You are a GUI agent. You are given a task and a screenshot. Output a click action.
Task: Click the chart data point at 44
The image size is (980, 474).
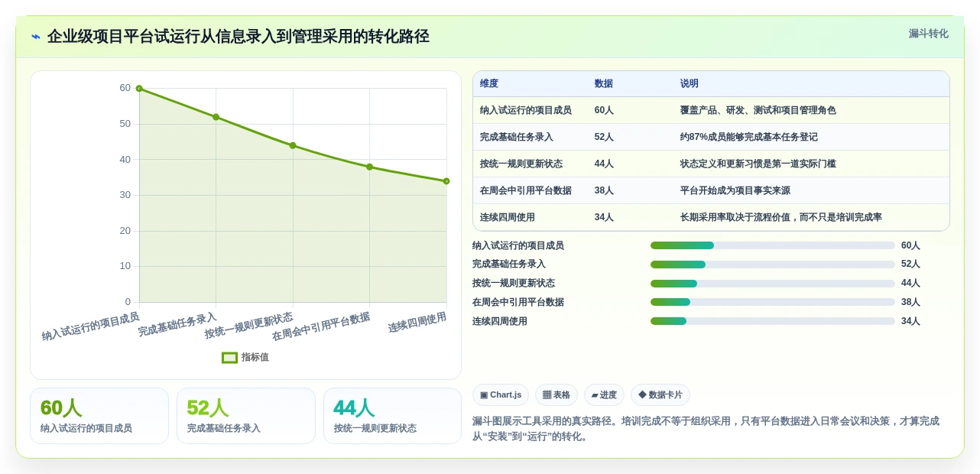(293, 145)
